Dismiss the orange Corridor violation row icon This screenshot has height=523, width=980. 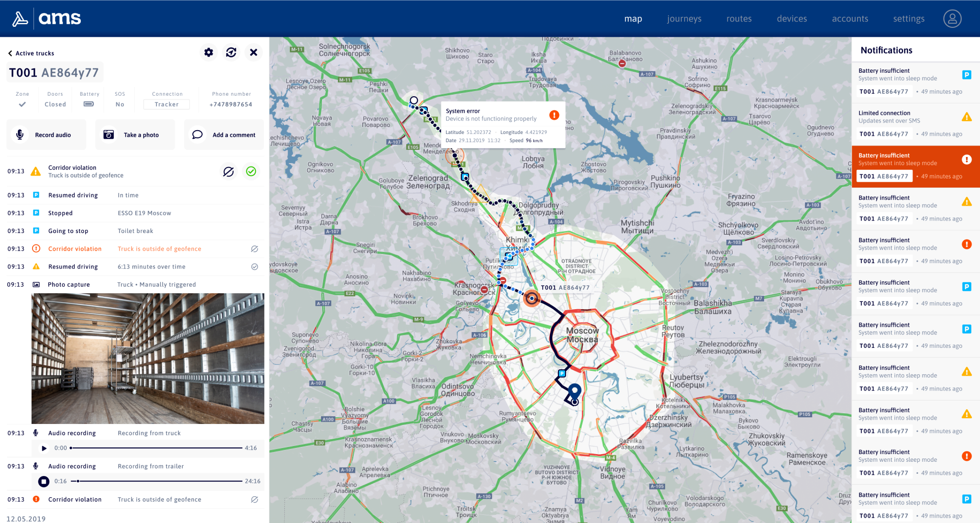[x=255, y=249]
